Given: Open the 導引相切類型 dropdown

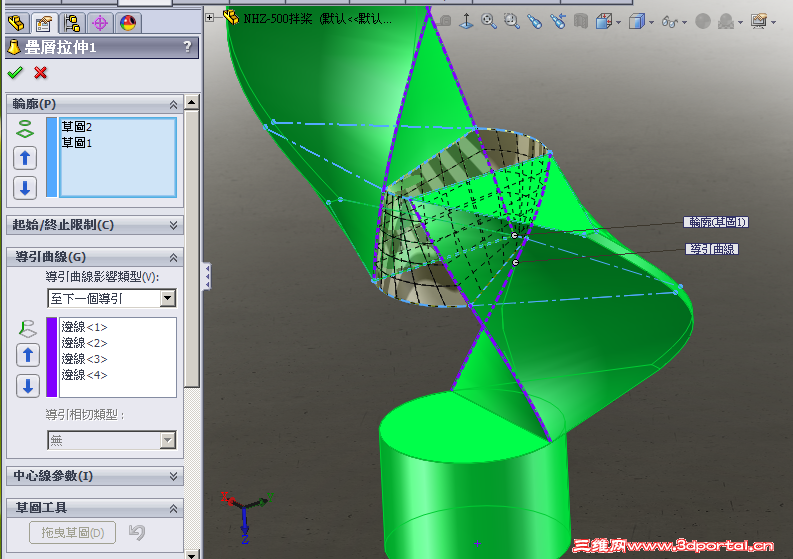Looking at the screenshot, I should [168, 440].
